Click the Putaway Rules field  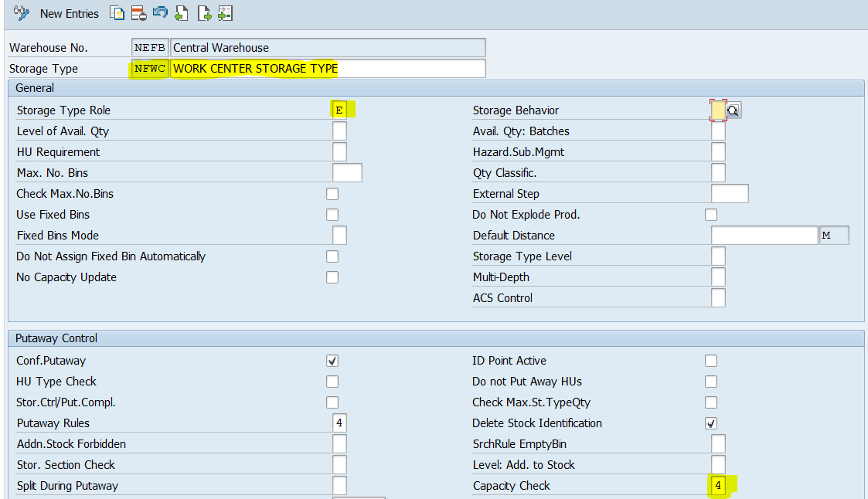point(339,423)
